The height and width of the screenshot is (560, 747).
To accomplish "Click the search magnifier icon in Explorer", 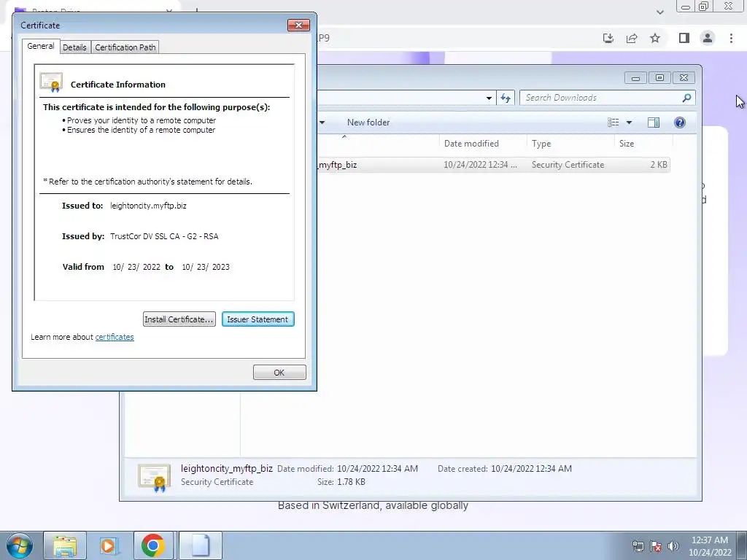I will pos(686,98).
